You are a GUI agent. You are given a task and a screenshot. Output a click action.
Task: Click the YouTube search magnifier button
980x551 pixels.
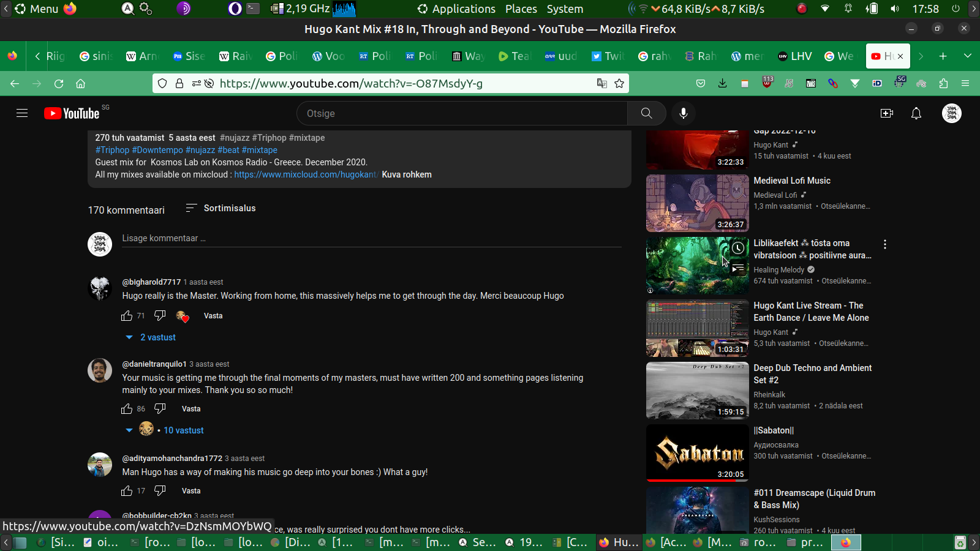646,113
